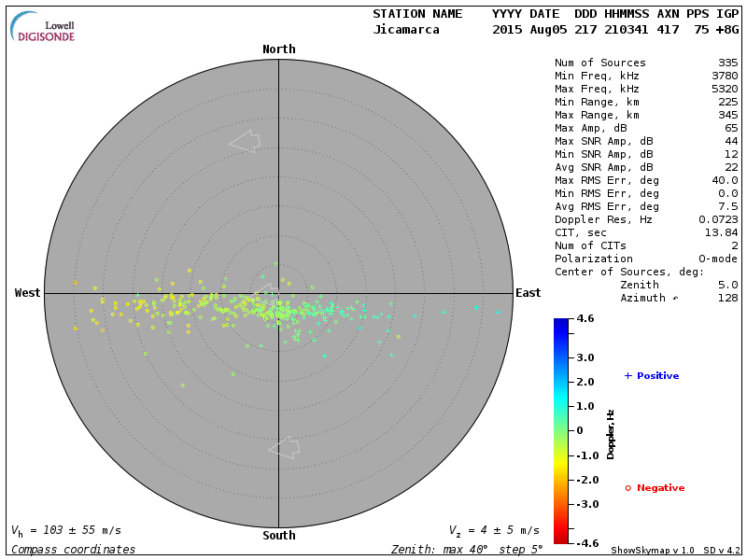Click the 2015 Aug05 date value

(529, 30)
